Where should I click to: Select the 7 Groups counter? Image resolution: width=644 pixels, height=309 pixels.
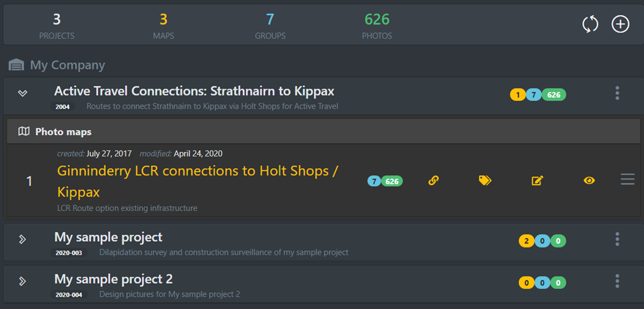point(270,26)
